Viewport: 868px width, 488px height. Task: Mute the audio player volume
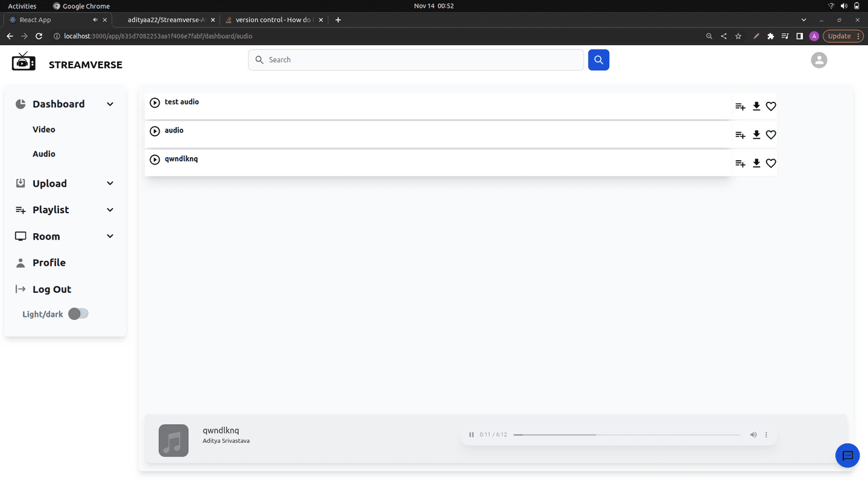[x=753, y=434]
